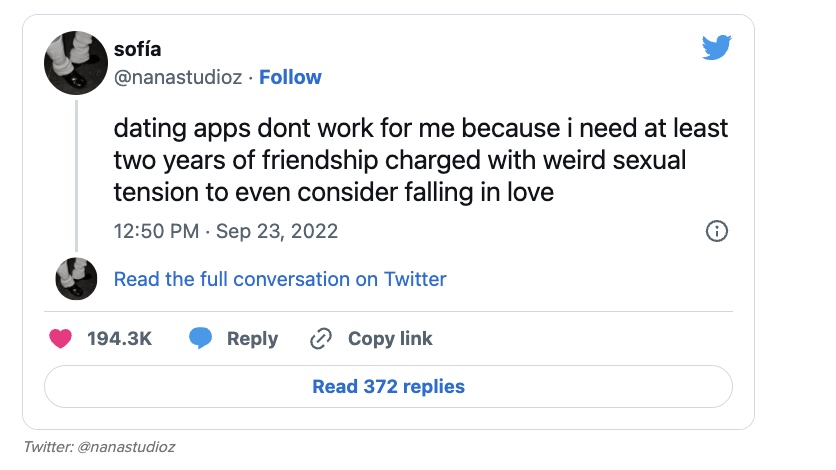Click small avatar beside full conversation link
836x470 pixels.
[76, 279]
